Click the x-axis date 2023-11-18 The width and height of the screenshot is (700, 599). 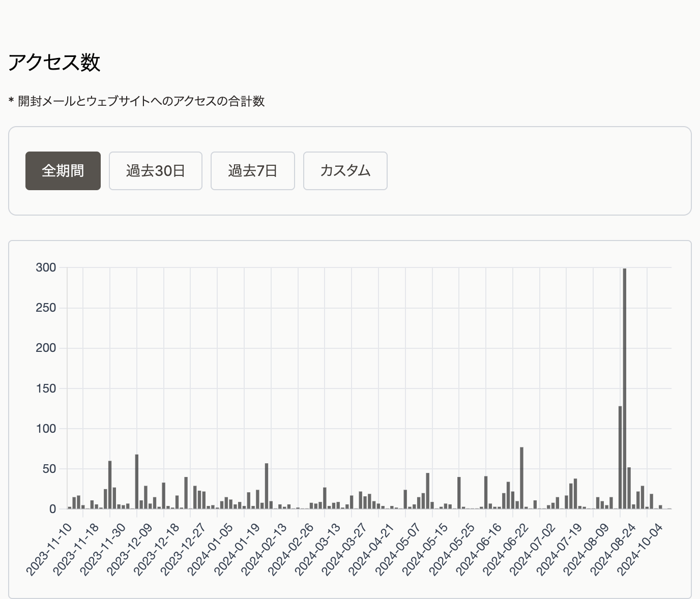point(76,549)
